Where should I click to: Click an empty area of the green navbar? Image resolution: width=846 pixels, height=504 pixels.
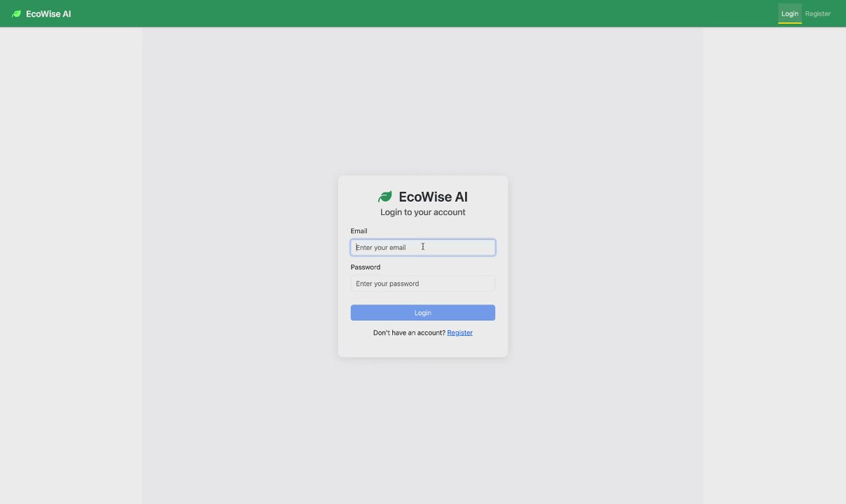tap(420, 13)
